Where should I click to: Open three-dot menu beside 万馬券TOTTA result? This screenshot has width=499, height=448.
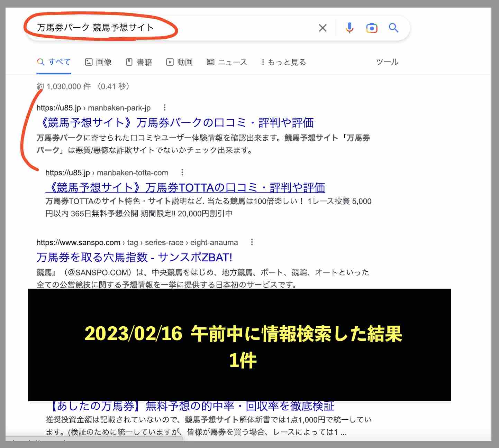[181, 172]
